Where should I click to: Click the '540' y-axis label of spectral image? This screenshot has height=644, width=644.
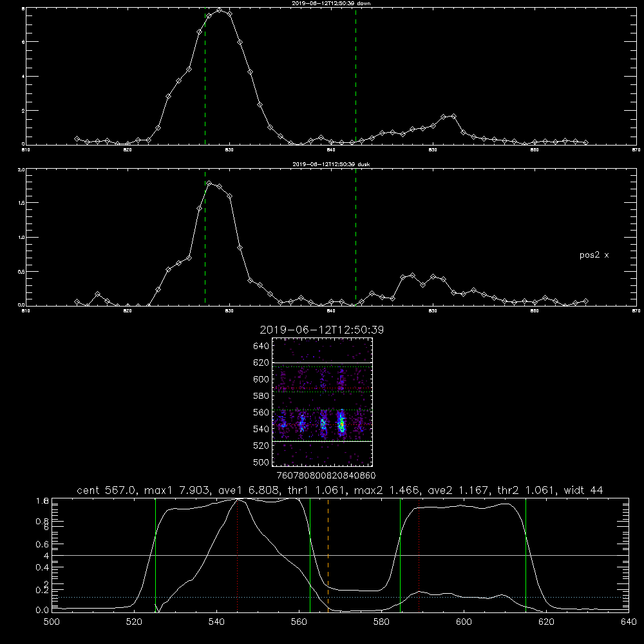tap(261, 429)
